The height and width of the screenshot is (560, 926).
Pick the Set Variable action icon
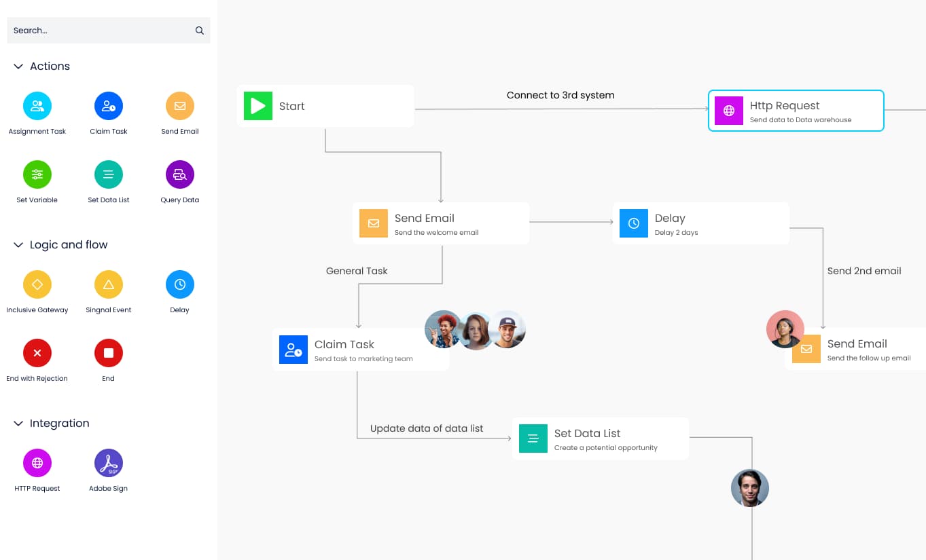[x=37, y=174]
